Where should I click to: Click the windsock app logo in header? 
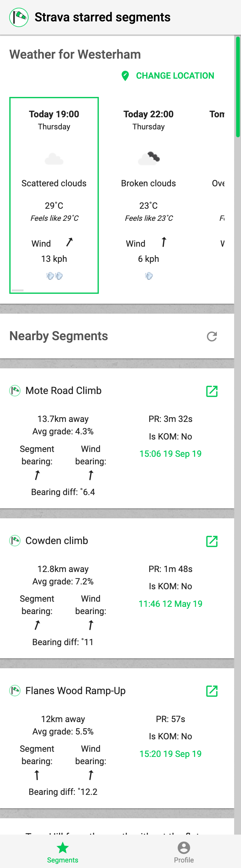19,17
